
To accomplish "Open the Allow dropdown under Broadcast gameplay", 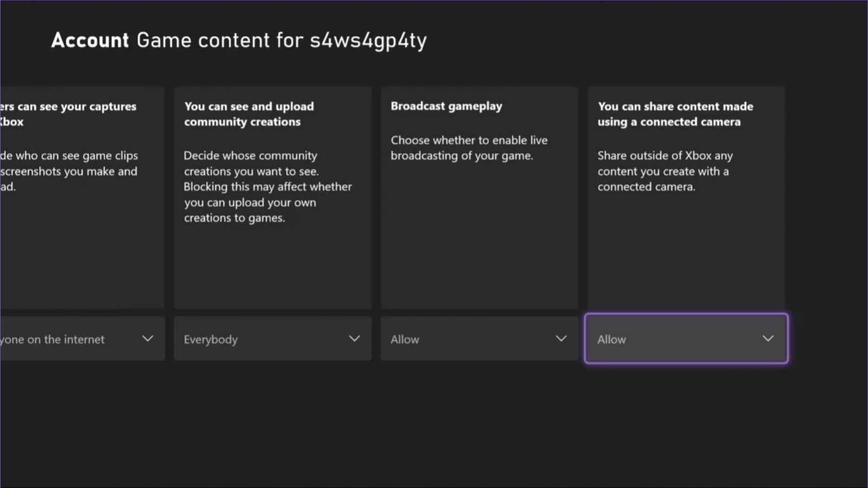I will pos(479,338).
